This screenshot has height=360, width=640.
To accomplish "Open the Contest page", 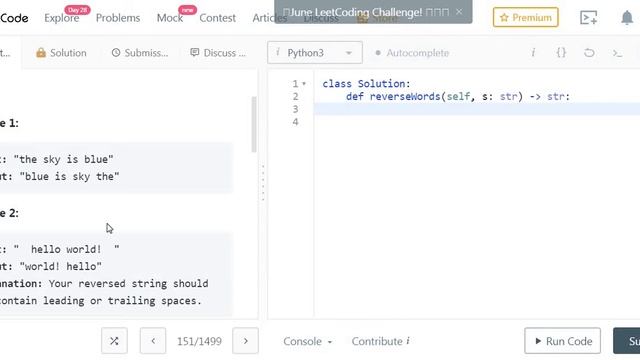I will 218,18.
